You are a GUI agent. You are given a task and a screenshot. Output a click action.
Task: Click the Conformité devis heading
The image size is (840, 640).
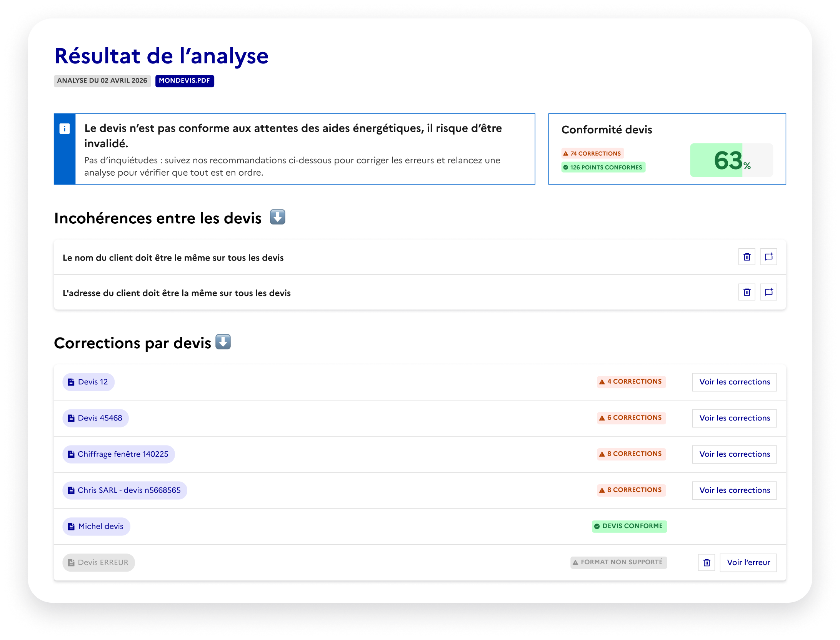[x=607, y=130]
